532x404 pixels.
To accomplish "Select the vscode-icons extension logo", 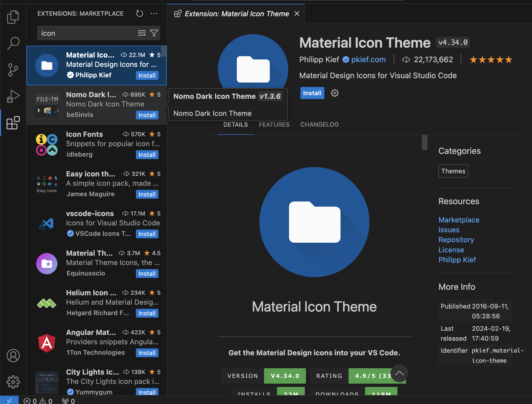I will [47, 224].
